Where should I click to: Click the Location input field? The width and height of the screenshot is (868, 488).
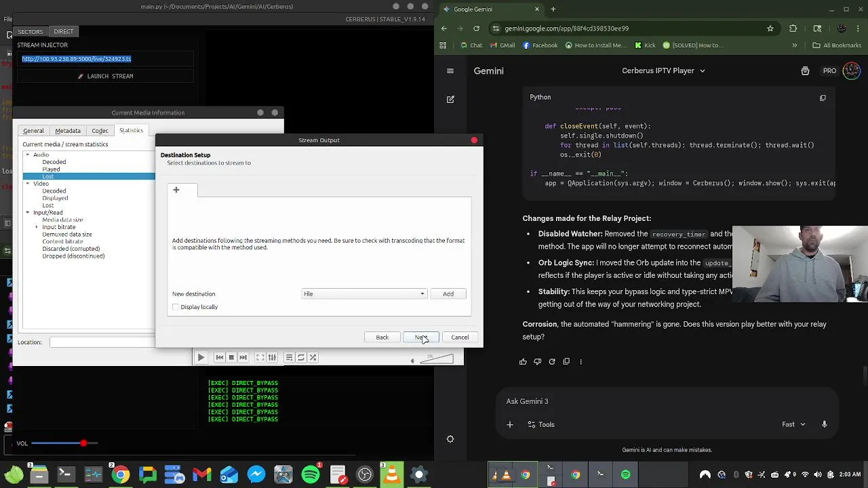[x=102, y=342]
